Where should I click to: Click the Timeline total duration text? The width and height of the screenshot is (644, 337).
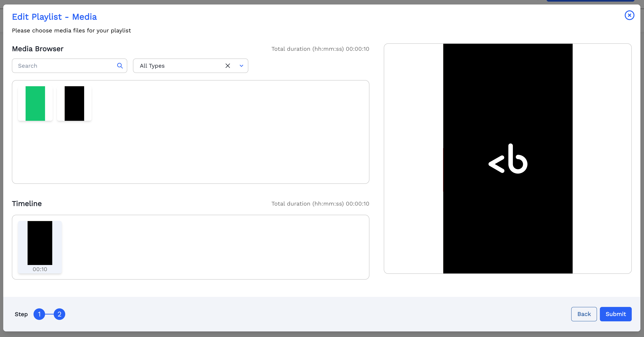(x=320, y=204)
